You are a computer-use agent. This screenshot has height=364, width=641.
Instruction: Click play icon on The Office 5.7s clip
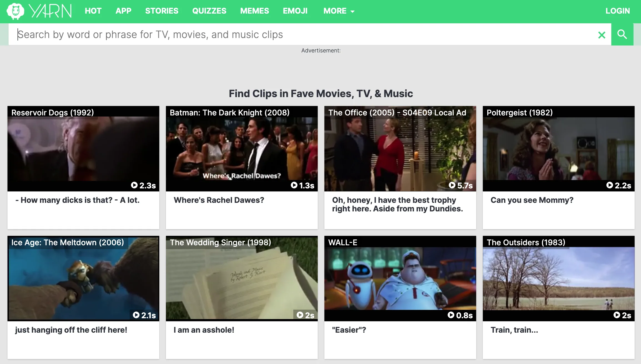point(452,185)
